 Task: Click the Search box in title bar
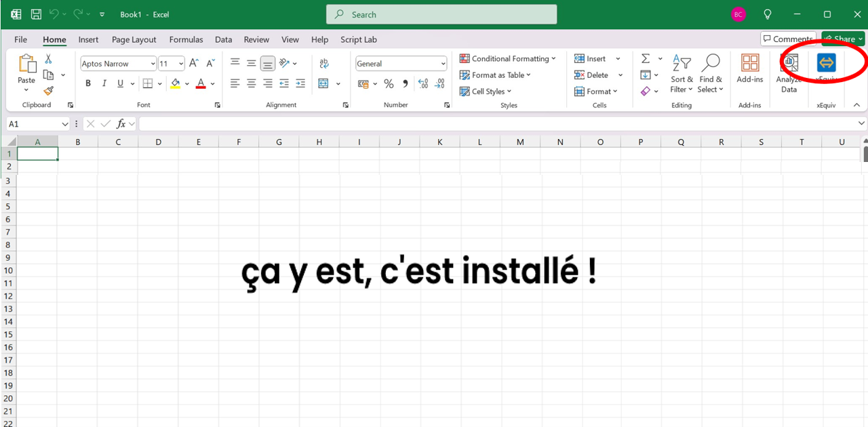coord(441,14)
